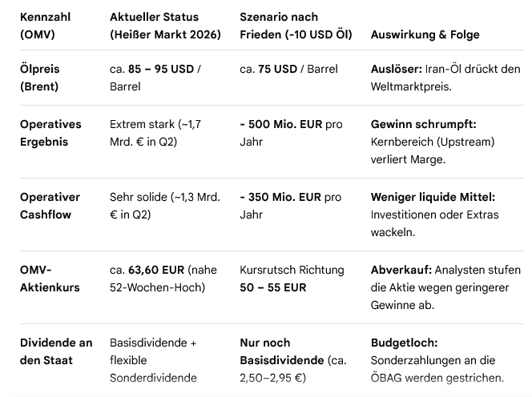Screen dimensions: 532x397
Task: Click the Dividende an den Staat label
Action: pos(56,351)
